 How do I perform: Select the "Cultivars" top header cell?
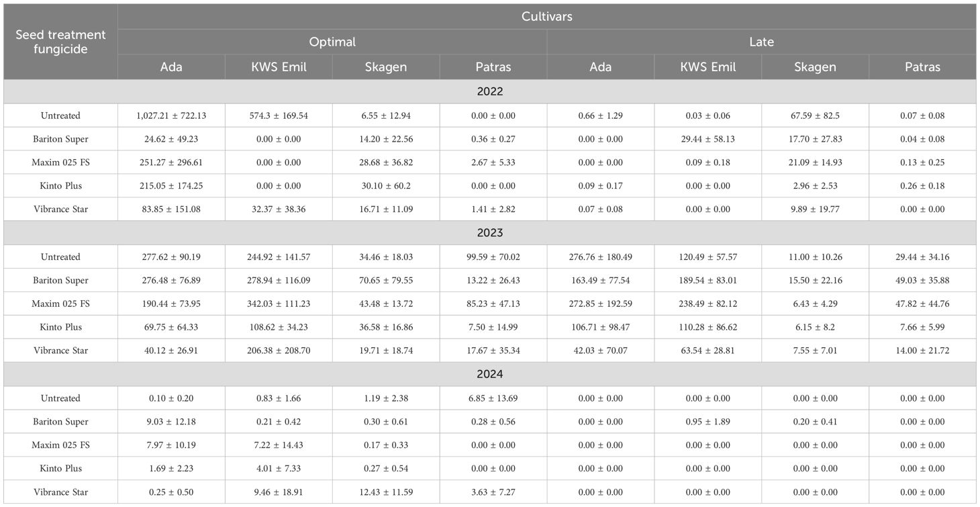click(547, 16)
